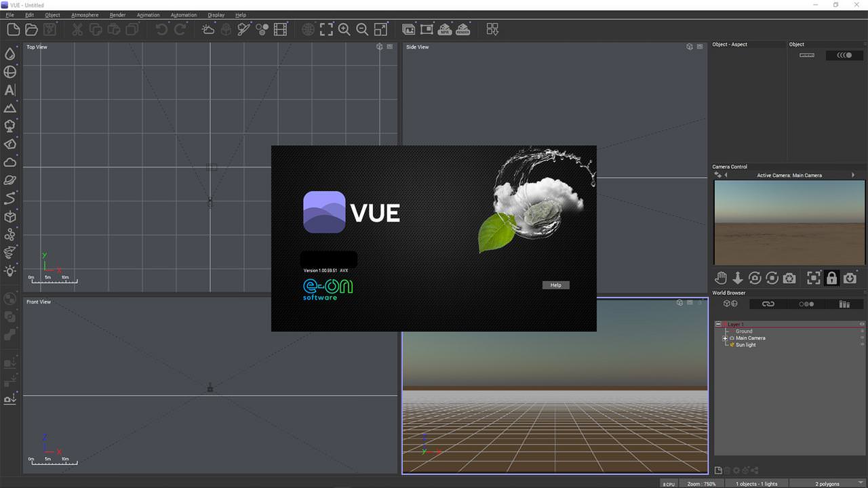Open the Object menu
The width and height of the screenshot is (868, 488).
coord(52,15)
